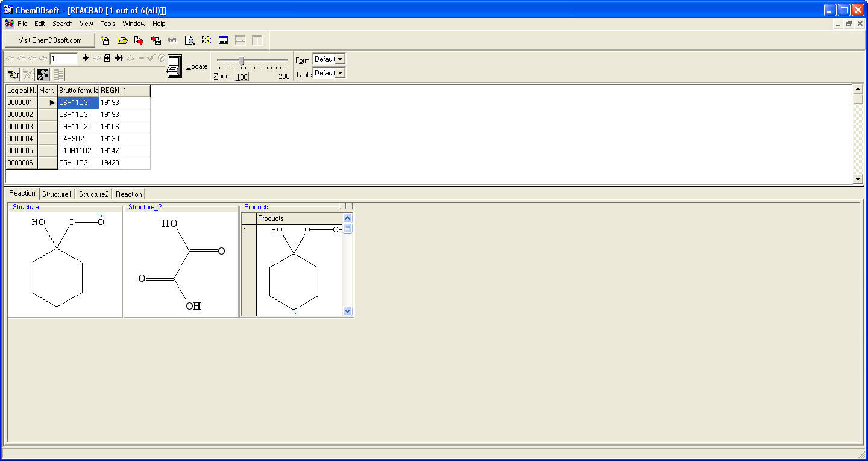Screen dimensions: 868x461
Task: Open the Form dropdown list
Action: (x=340, y=59)
